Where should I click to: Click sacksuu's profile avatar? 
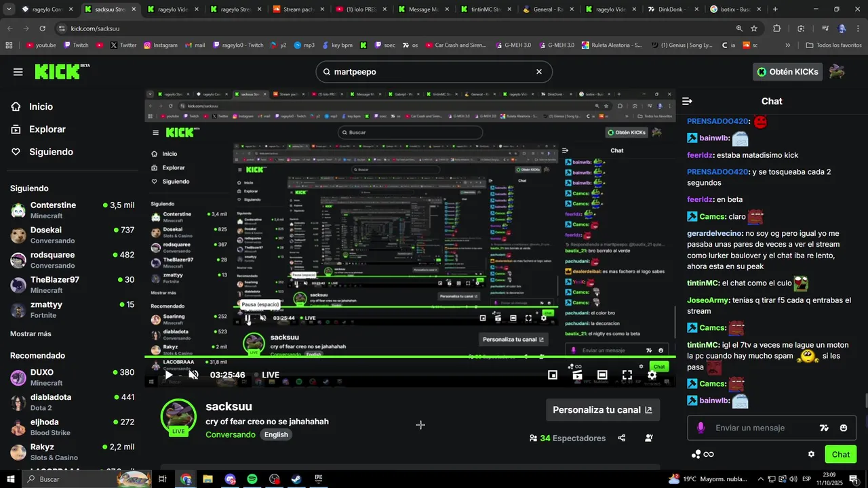click(x=178, y=416)
